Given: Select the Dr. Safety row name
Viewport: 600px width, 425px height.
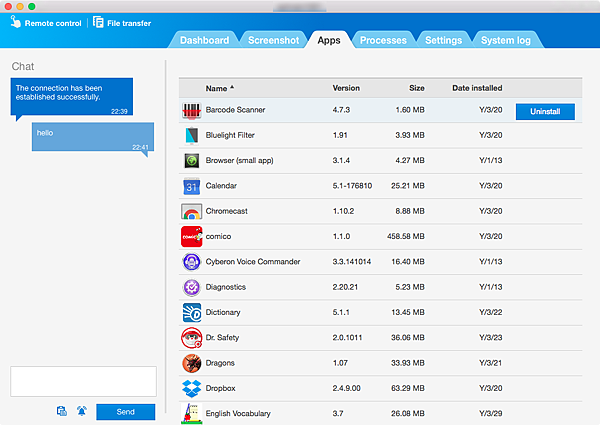Looking at the screenshot, I should (x=222, y=337).
